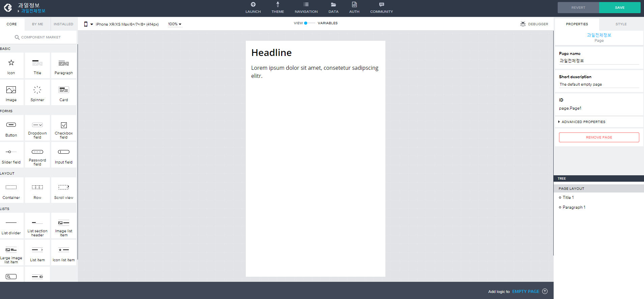
Task: Add the Spinner component
Action: click(x=37, y=93)
